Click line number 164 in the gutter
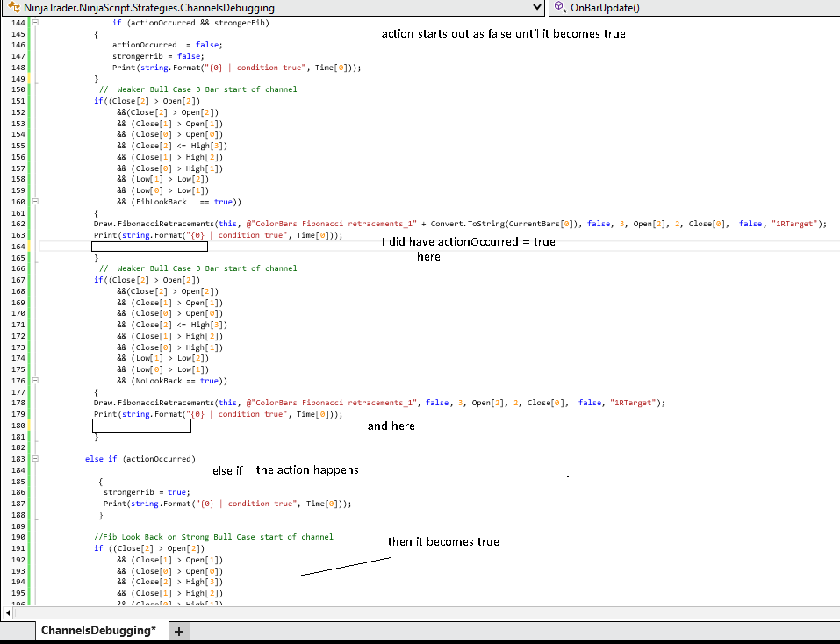 tap(18, 247)
